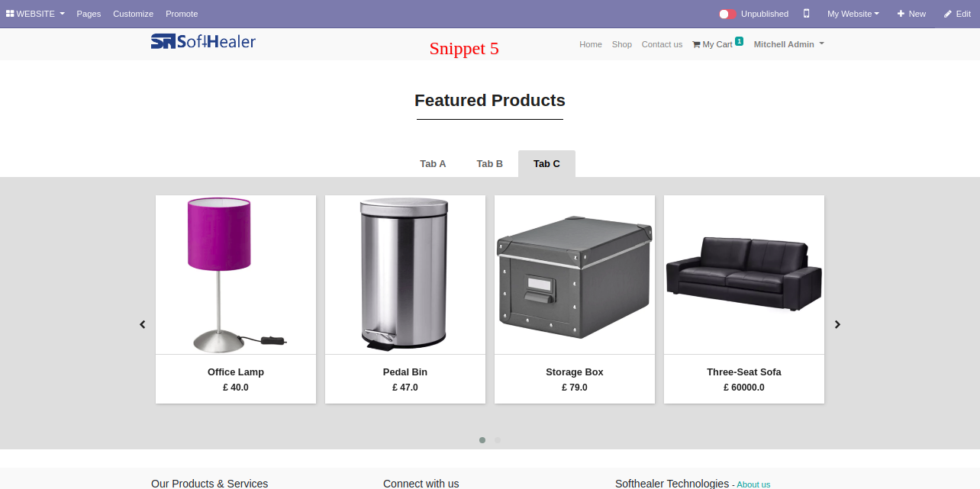
Task: Click the Edit pencil button
Action: click(x=957, y=14)
